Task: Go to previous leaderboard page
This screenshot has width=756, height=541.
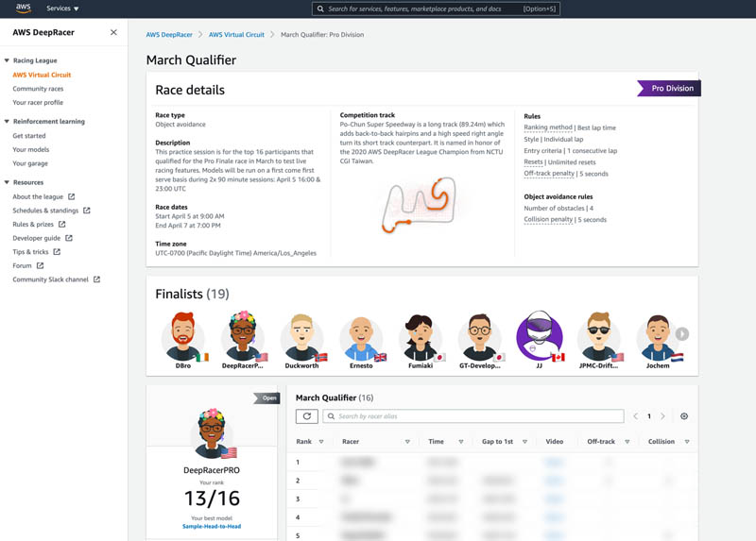Action: pyautogui.click(x=635, y=416)
